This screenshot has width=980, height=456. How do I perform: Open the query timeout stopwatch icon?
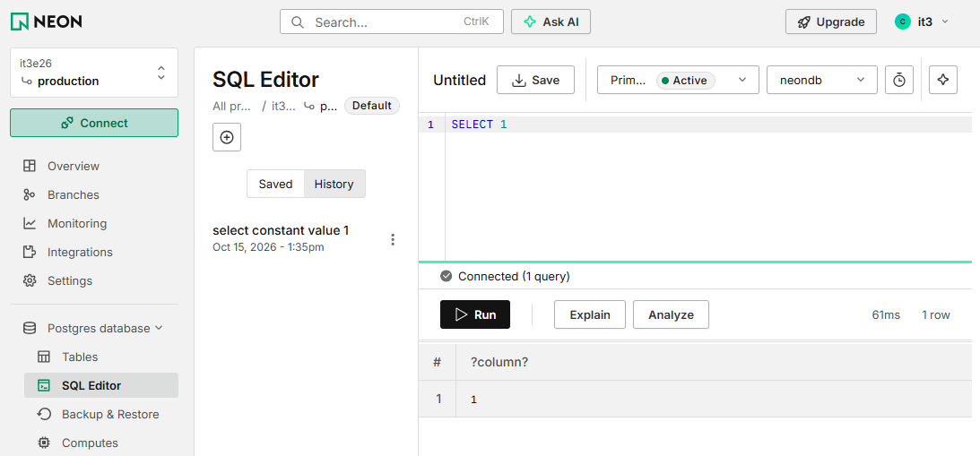click(898, 80)
